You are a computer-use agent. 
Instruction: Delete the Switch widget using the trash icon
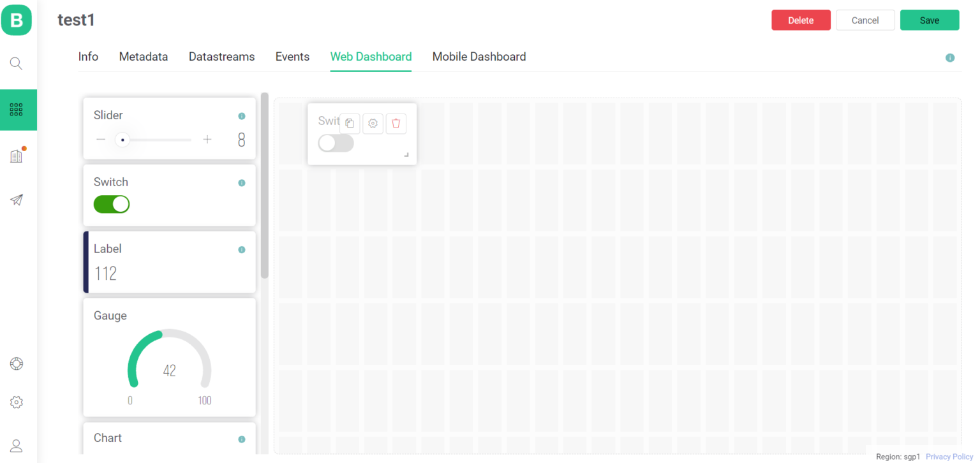(396, 123)
